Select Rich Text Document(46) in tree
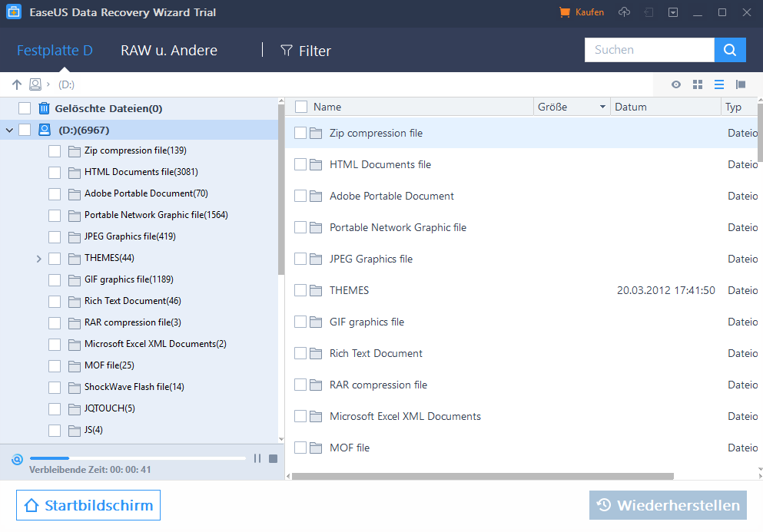The width and height of the screenshot is (763, 532). pos(132,301)
